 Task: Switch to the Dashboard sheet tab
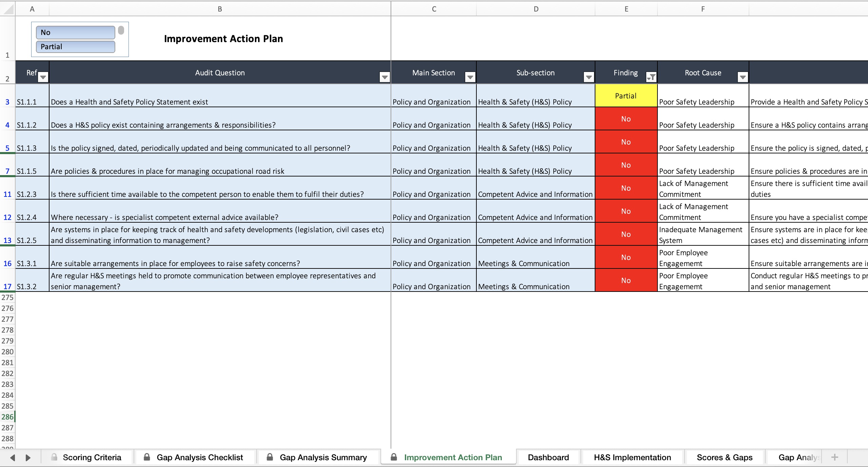pos(548,457)
